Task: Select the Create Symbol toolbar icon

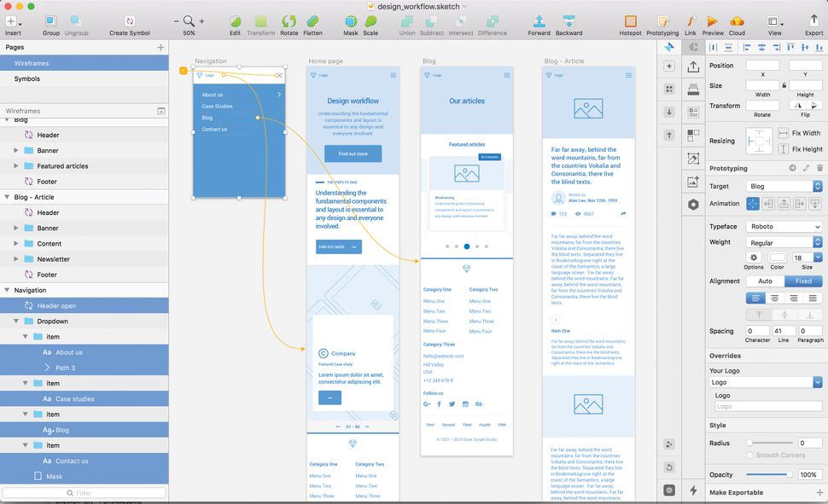Action: click(130, 23)
